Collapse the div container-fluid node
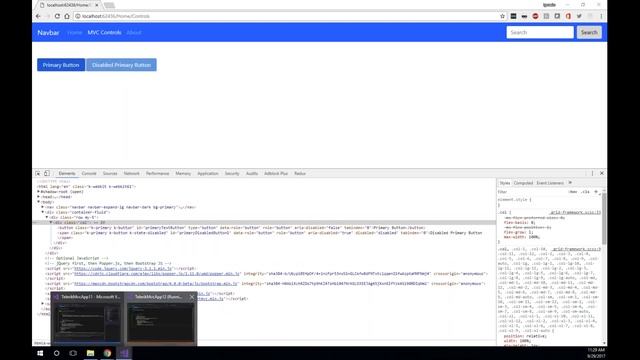Screen dimensions: 640x360 pyautogui.click(x=42, y=212)
